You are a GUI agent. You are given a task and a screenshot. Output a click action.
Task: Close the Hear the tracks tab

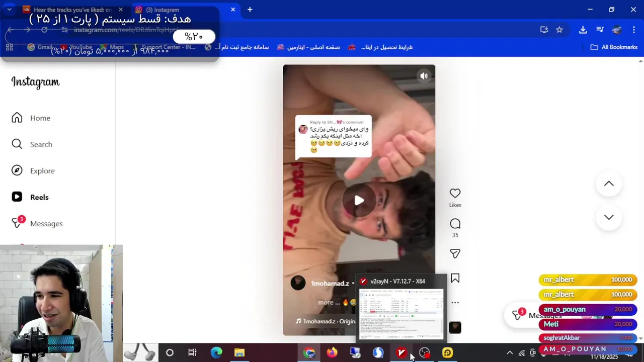coord(121,10)
